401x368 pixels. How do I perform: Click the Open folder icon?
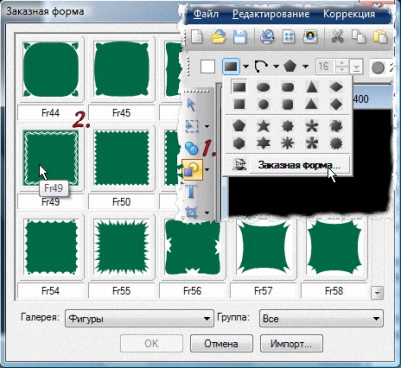click(219, 36)
